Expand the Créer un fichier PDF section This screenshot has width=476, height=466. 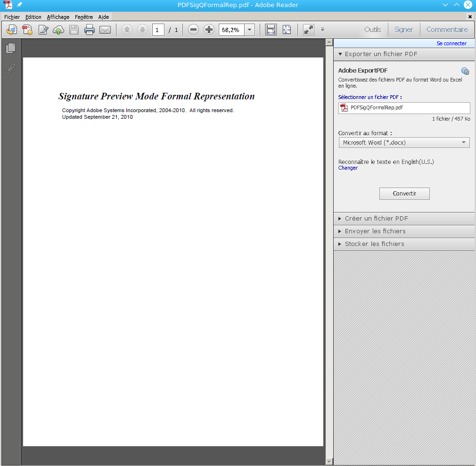[x=404, y=219]
